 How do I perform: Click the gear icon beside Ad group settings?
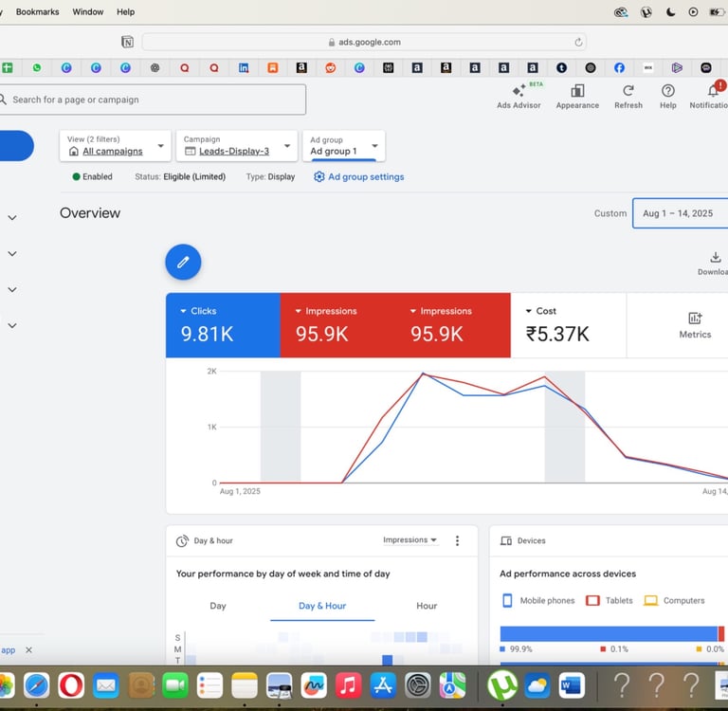(x=318, y=177)
